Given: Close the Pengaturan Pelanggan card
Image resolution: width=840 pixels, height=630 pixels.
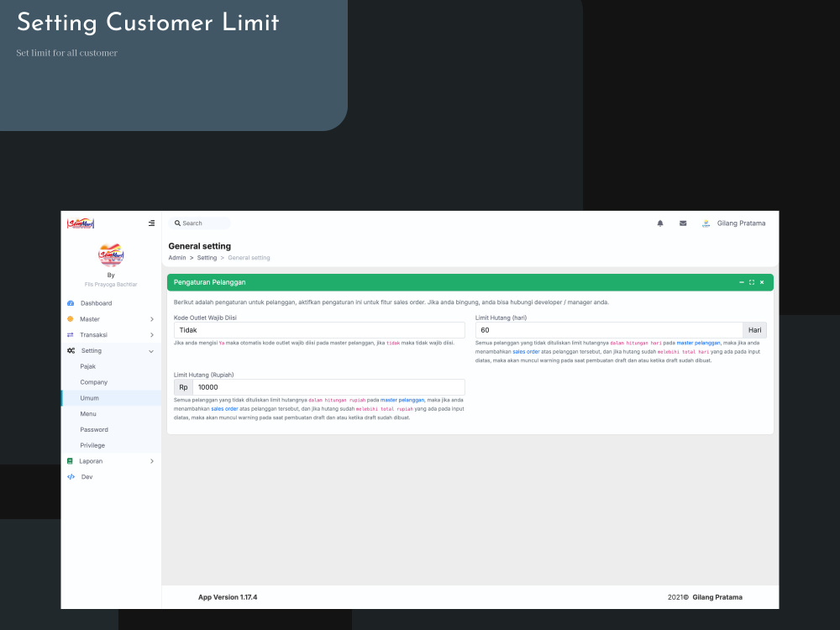Looking at the screenshot, I should click(x=762, y=282).
